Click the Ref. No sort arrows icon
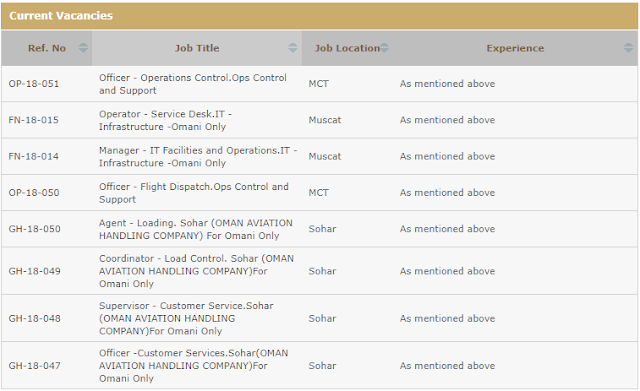Image resolution: width=640 pixels, height=391 pixels. click(83, 48)
